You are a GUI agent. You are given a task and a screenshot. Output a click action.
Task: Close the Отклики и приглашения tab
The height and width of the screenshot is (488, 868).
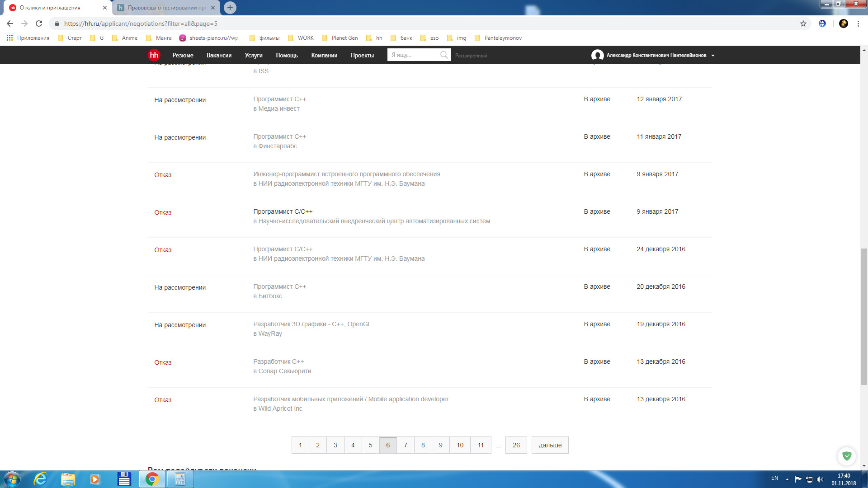[105, 8]
